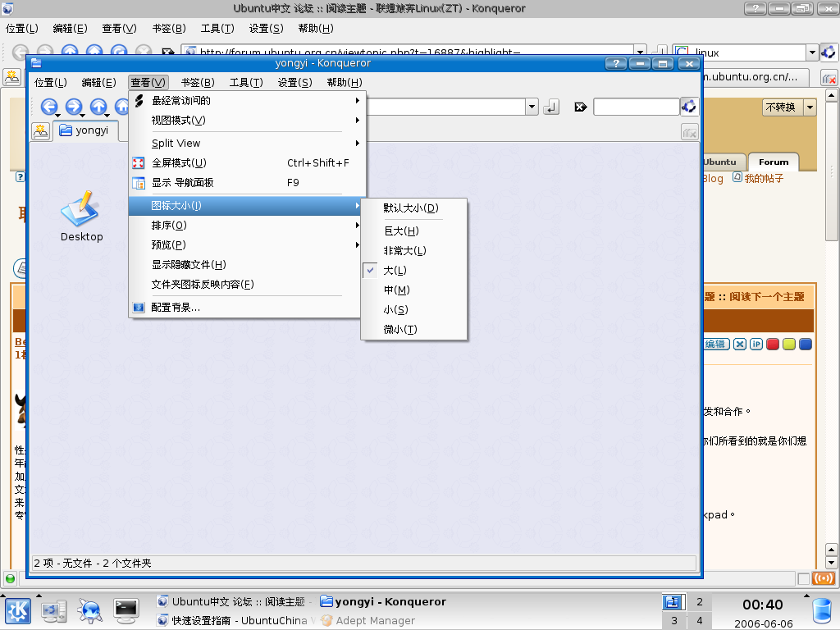Viewport: 840px width, 630px height.
Task: Click the Konqueror web browser icon in panel
Action: click(89, 610)
